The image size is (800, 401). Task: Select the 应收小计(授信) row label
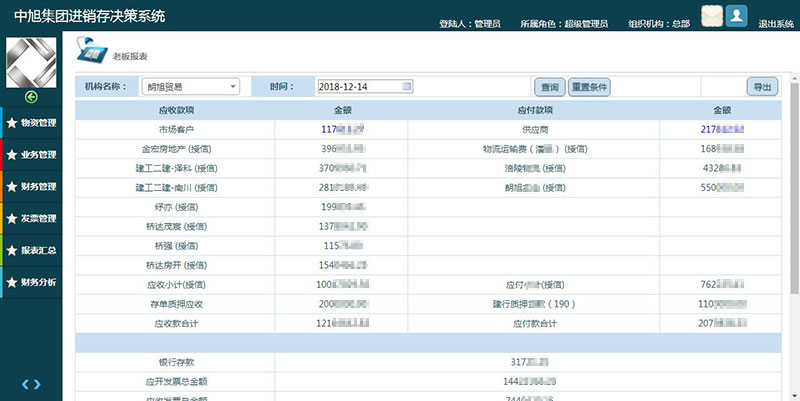[x=176, y=285]
